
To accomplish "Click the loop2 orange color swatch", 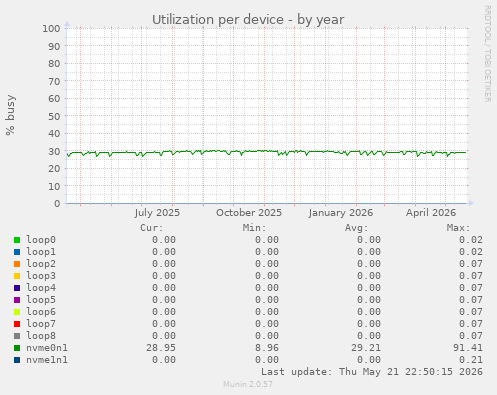I will coord(17,264).
